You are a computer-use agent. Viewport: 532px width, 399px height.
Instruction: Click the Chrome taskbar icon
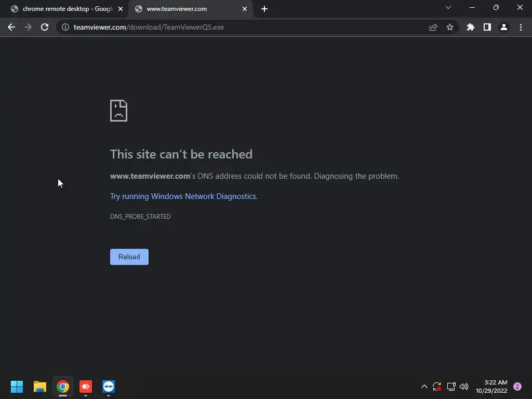click(63, 387)
